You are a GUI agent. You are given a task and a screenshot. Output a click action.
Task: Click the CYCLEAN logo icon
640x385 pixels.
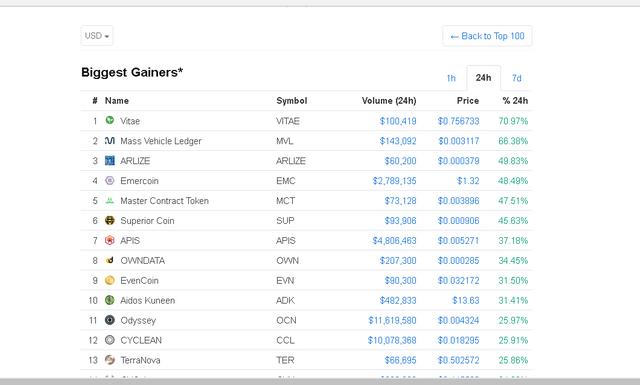pos(110,340)
